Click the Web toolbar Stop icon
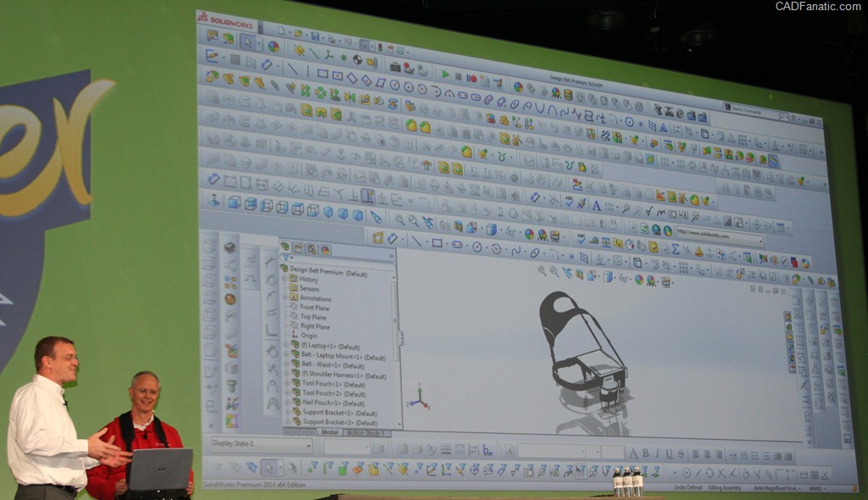The height and width of the screenshot is (500, 868). pyautogui.click(x=632, y=227)
